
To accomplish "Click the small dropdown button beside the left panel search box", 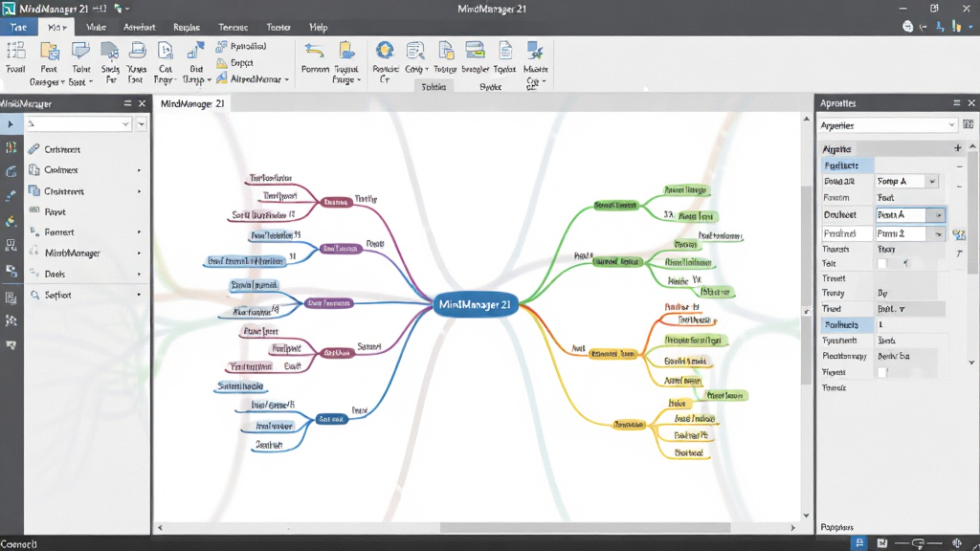I will point(142,123).
